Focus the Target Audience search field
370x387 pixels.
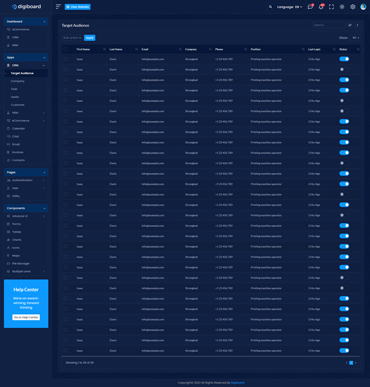point(329,25)
